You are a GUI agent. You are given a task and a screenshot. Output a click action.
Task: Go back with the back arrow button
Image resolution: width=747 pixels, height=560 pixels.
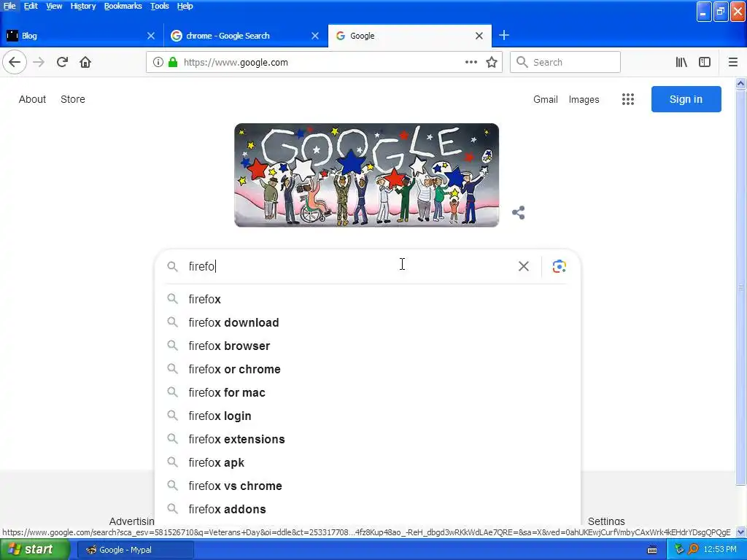pyautogui.click(x=15, y=63)
